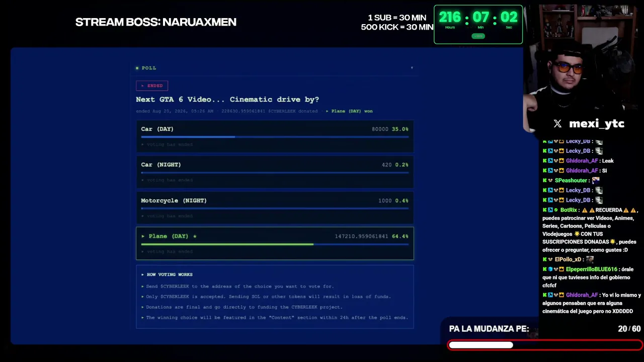Image resolution: width=644 pixels, height=362 pixels.
Task: Select the winning Plane (DAY) option
Action: coord(275,243)
